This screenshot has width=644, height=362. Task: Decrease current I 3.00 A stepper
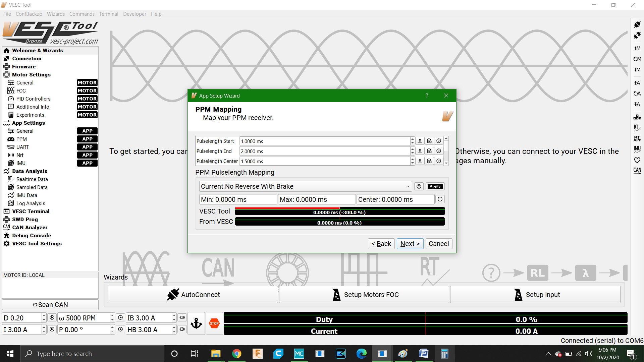(44, 332)
